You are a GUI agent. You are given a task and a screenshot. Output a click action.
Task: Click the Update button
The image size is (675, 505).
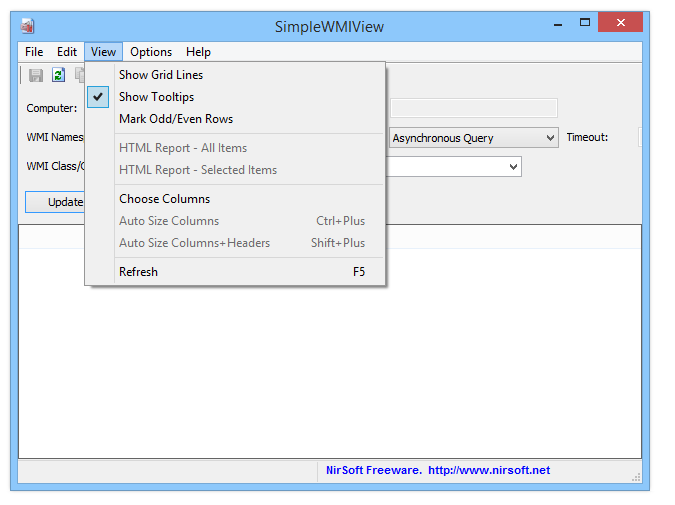[55, 202]
